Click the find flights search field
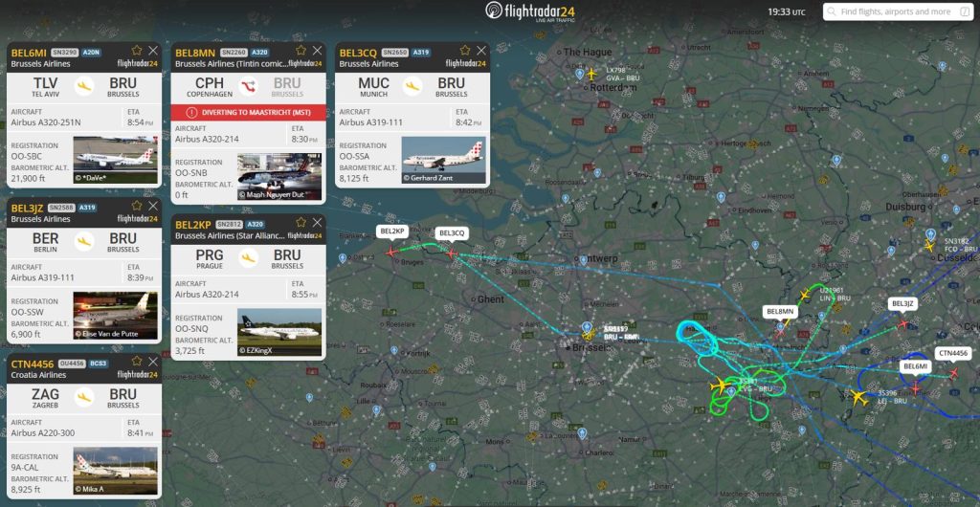This screenshot has height=507, width=980. [x=898, y=11]
